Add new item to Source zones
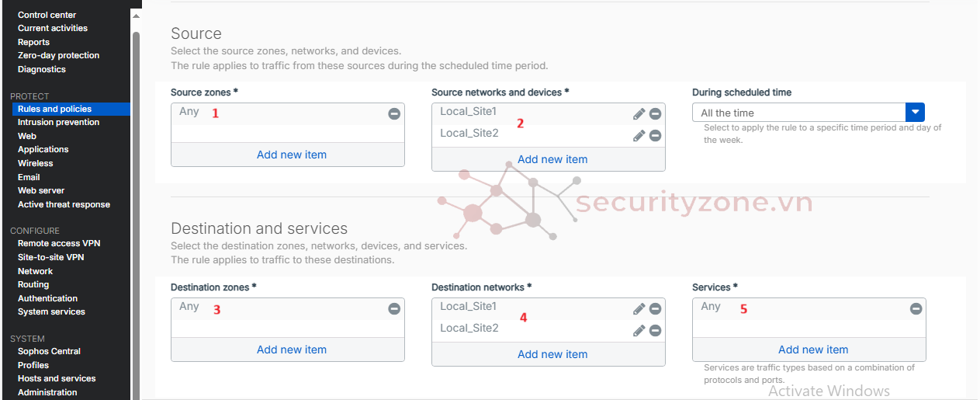The width and height of the screenshot is (980, 400). coord(291,155)
